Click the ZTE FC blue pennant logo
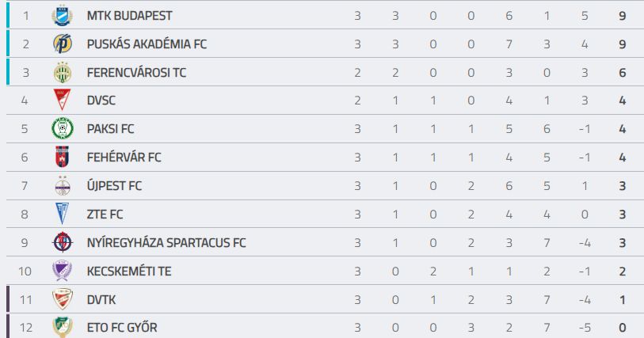Viewport: 644px width, 338px height. pyautogui.click(x=63, y=213)
